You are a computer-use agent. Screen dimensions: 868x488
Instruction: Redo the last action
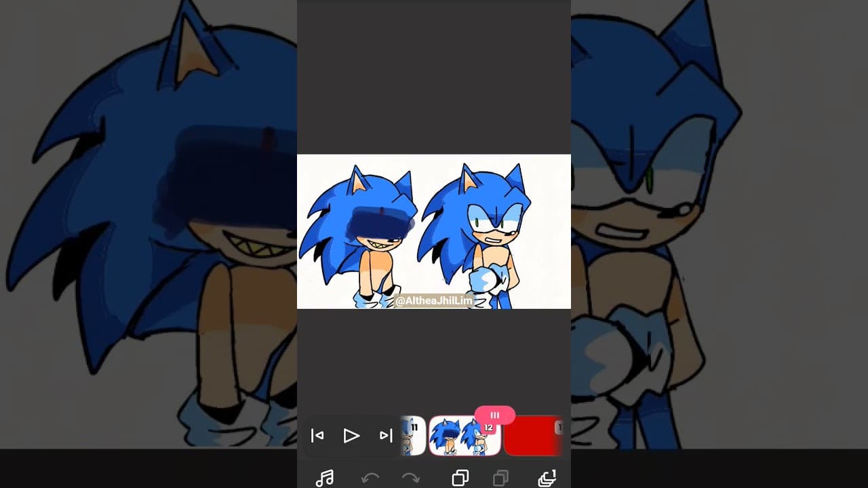(411, 479)
